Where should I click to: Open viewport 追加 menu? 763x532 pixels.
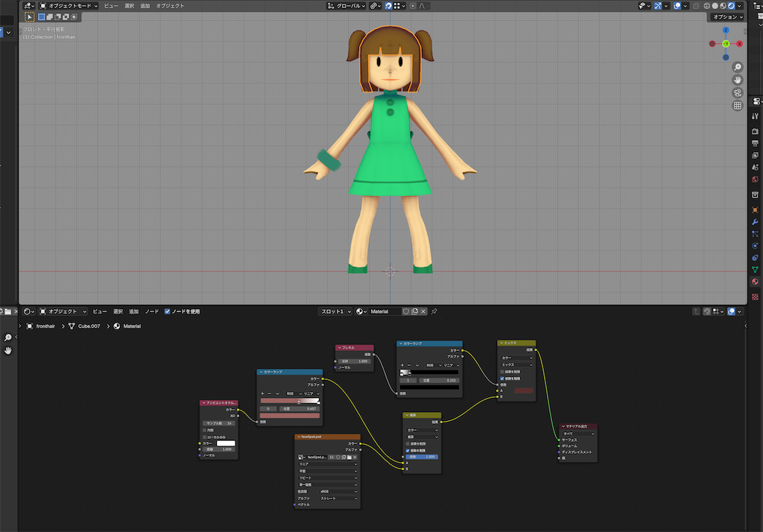point(145,6)
